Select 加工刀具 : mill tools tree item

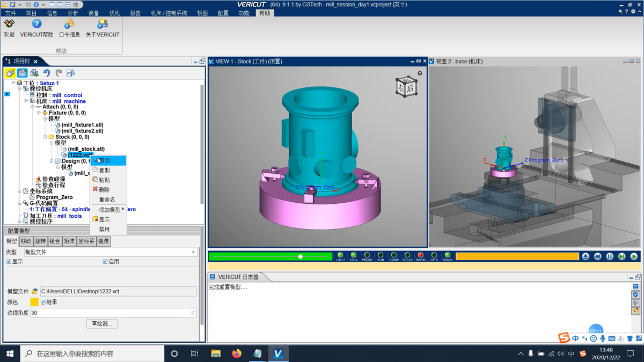pos(55,216)
